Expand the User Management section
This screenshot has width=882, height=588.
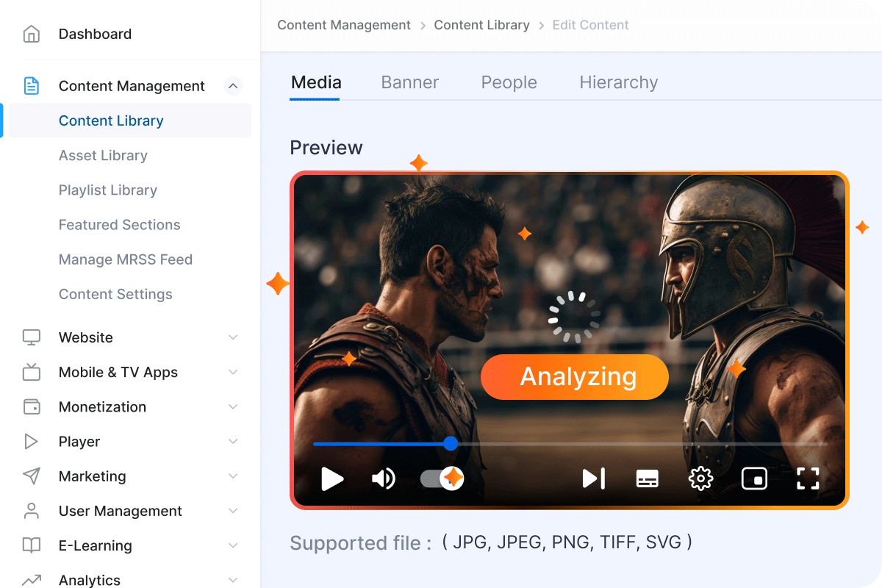[x=233, y=511]
